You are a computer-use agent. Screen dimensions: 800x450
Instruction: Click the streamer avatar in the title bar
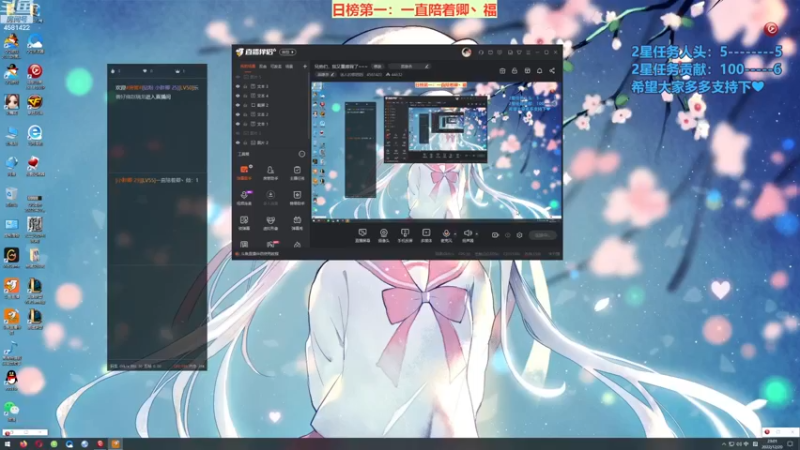click(x=466, y=52)
